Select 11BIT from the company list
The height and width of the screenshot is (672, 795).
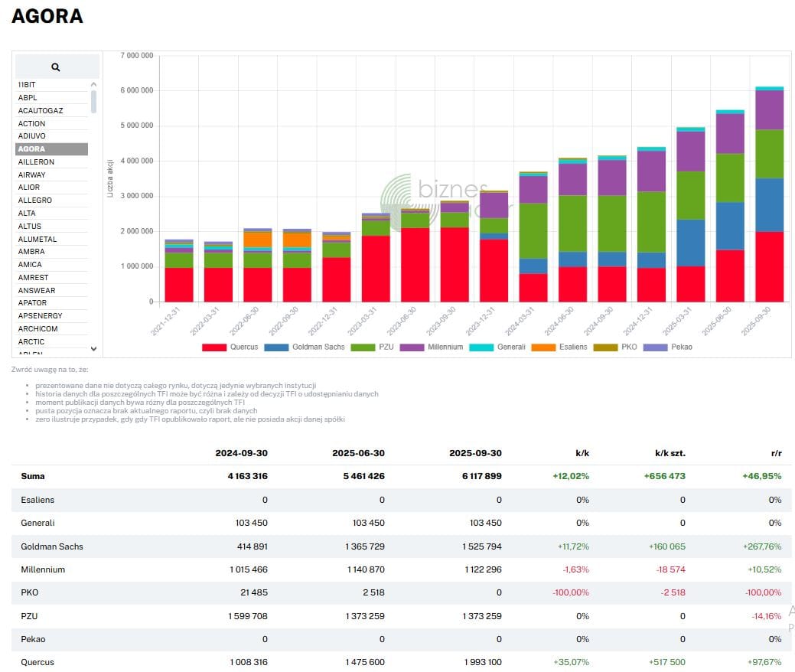point(28,85)
